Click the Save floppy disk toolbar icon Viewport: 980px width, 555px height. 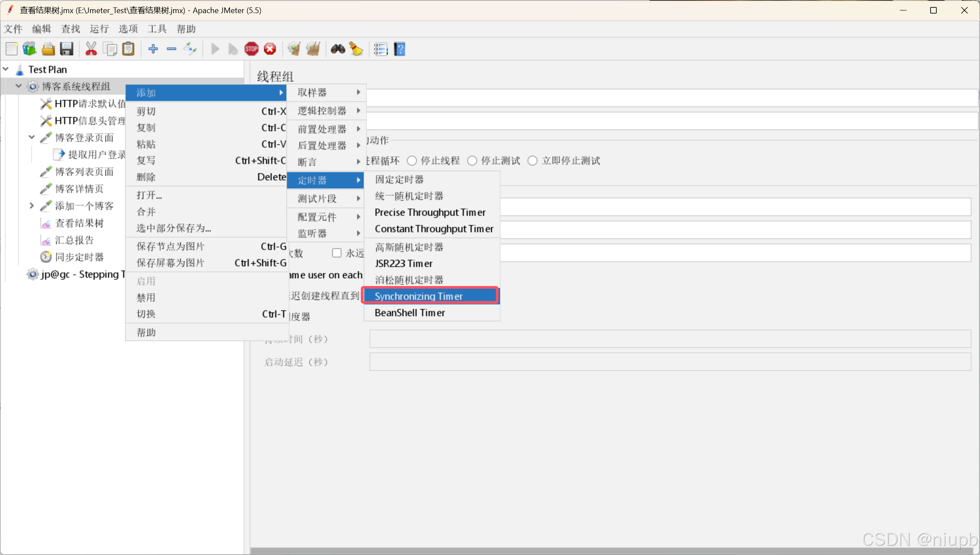66,49
